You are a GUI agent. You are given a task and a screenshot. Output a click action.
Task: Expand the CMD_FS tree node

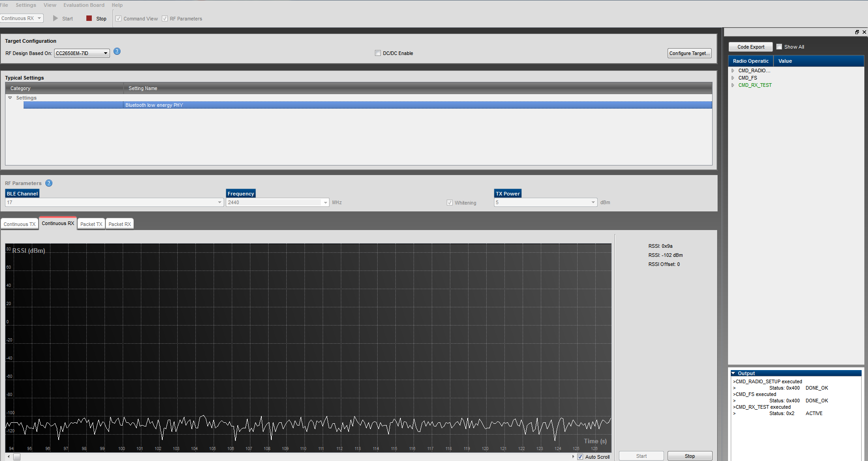coord(733,78)
